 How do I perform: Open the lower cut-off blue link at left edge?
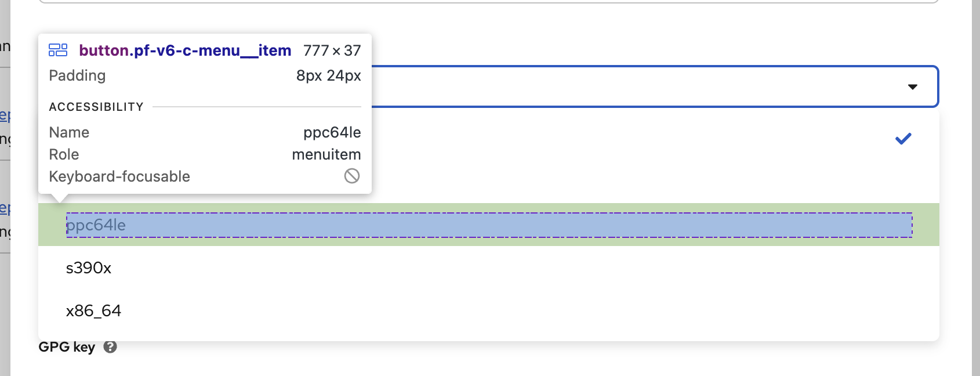pos(5,208)
